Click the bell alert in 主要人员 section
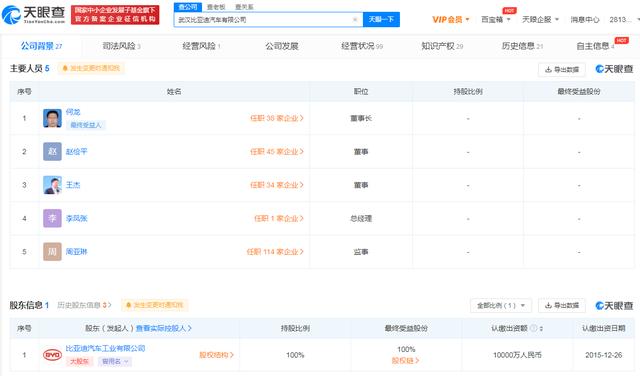640x376 pixels. point(91,68)
